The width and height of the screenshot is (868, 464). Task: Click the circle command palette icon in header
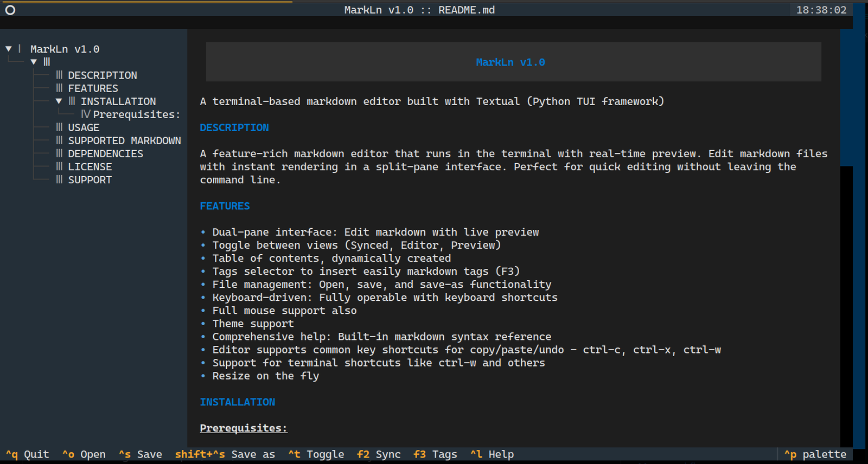click(x=10, y=10)
